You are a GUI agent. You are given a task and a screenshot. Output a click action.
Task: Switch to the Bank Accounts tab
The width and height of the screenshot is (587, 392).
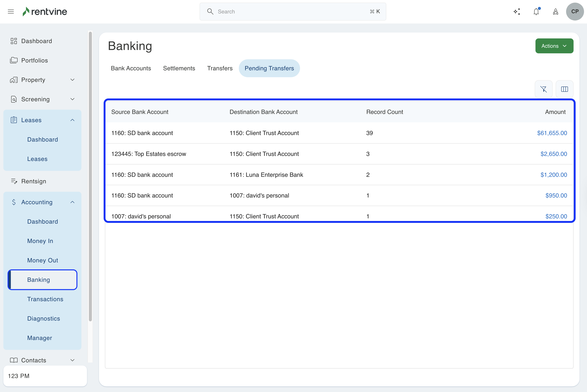(131, 68)
